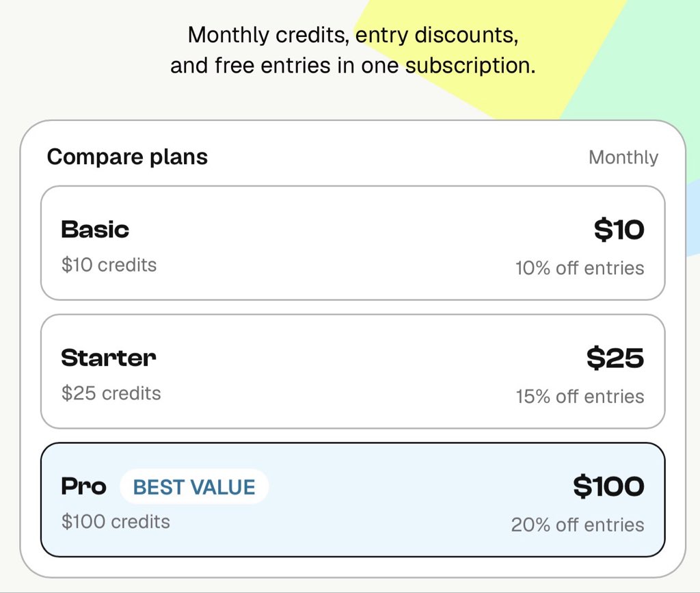Image resolution: width=700 pixels, height=593 pixels.
Task: Click the free entries subscription line
Action: [x=353, y=65]
